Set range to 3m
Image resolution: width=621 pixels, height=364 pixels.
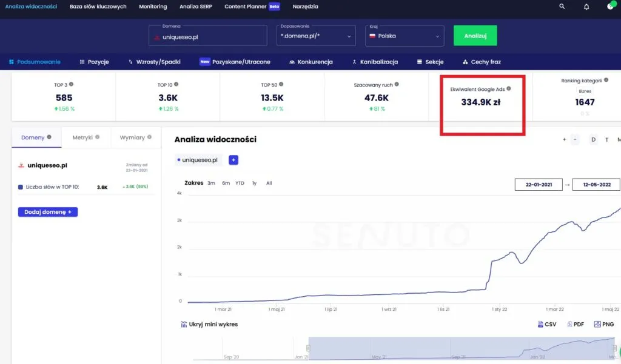tap(212, 183)
